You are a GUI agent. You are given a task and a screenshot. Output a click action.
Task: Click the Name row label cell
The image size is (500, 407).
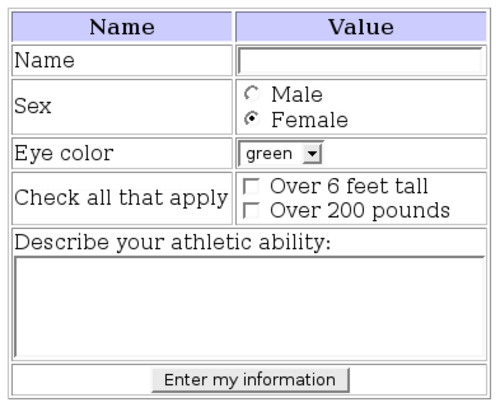tap(122, 61)
